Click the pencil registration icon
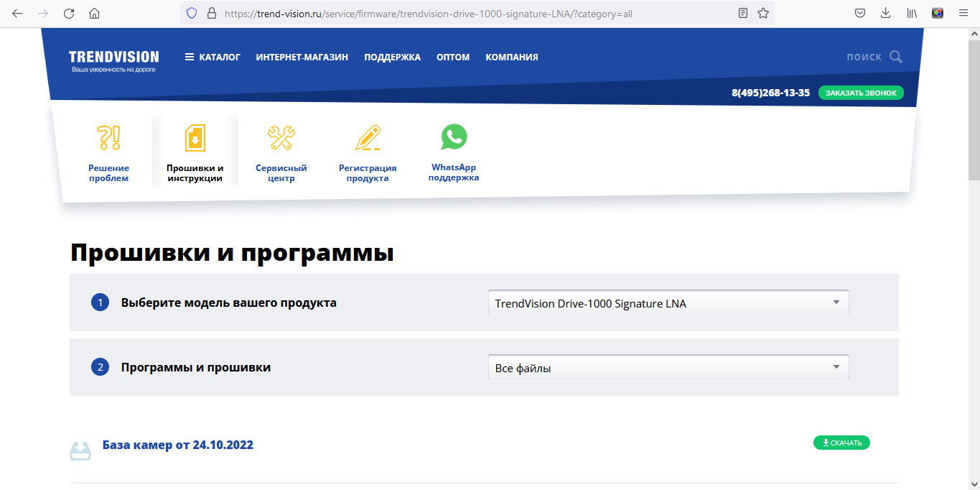This screenshot has height=490, width=980. point(368,137)
